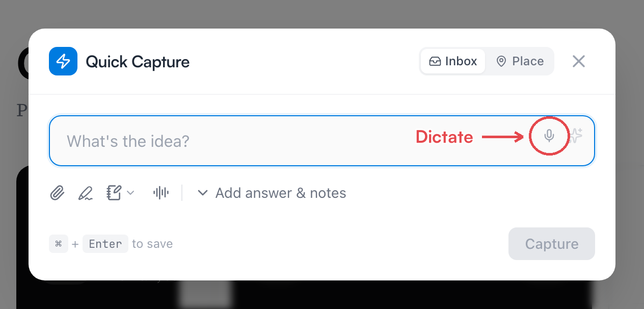The height and width of the screenshot is (309, 644).
Task: Click the map pin Place icon
Action: (x=501, y=61)
